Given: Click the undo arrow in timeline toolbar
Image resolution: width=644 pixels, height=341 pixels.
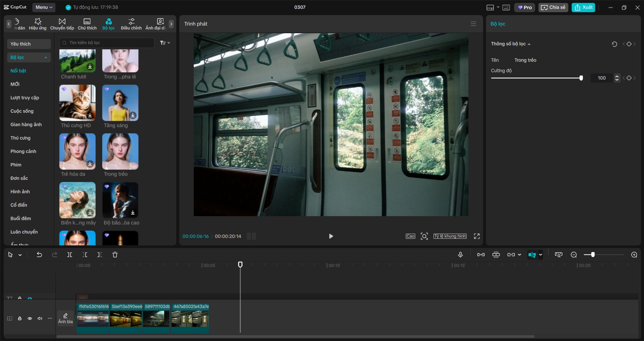Looking at the screenshot, I should 39,255.
